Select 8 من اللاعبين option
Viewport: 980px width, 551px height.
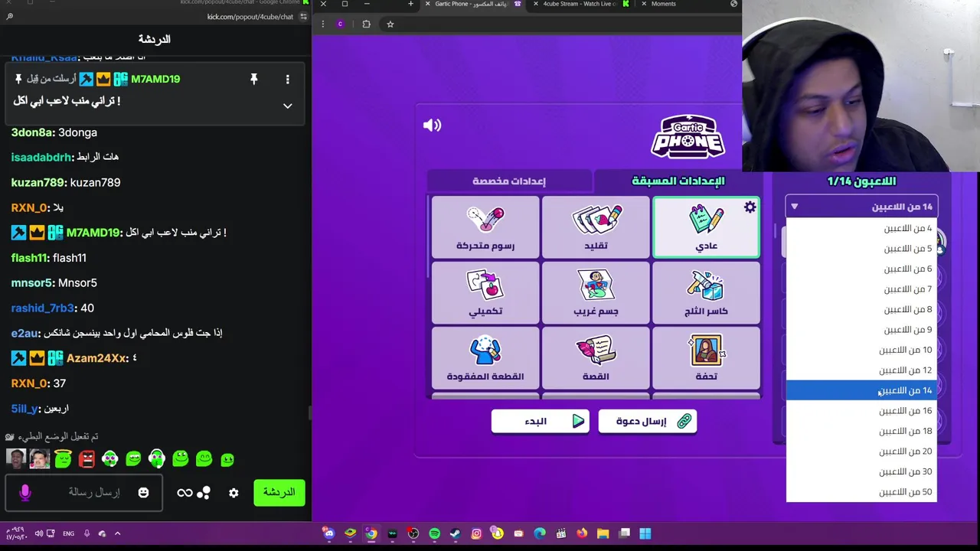point(861,309)
